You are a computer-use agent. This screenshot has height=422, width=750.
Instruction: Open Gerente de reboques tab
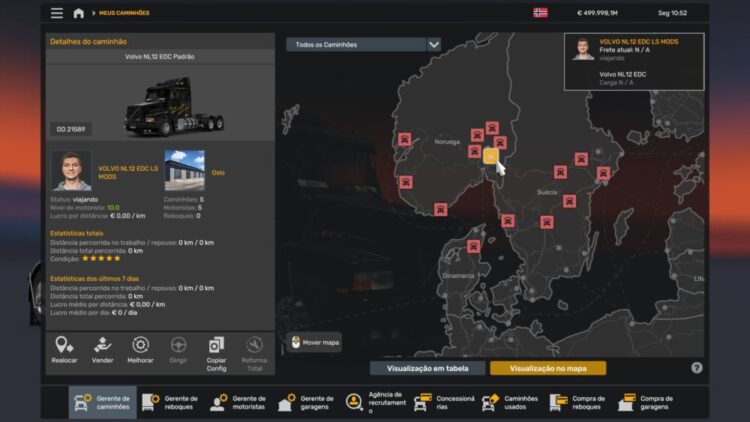point(170,402)
